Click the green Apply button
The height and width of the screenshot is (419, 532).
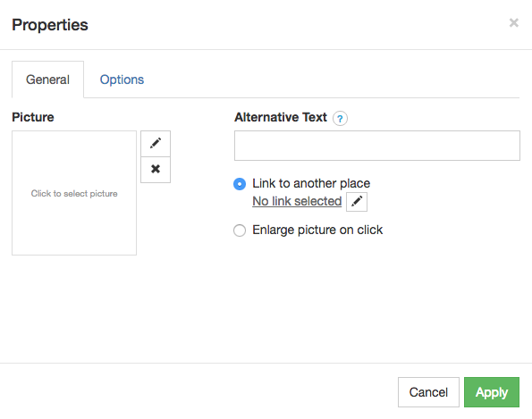tap(492, 392)
